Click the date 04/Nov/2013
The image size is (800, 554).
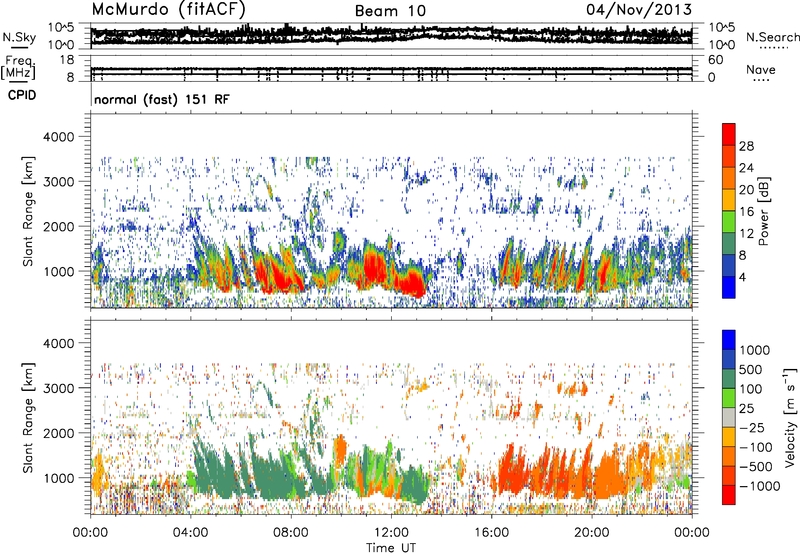(x=639, y=9)
